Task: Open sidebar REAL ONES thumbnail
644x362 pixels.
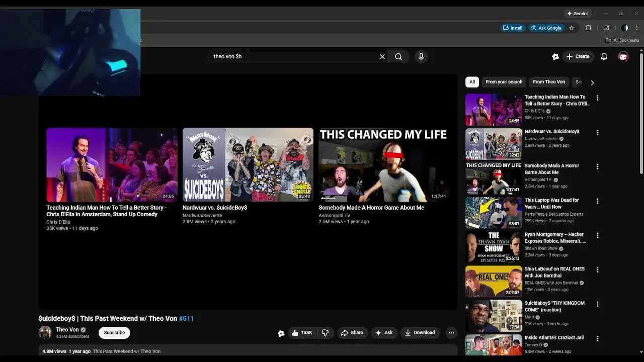Action: tap(494, 281)
